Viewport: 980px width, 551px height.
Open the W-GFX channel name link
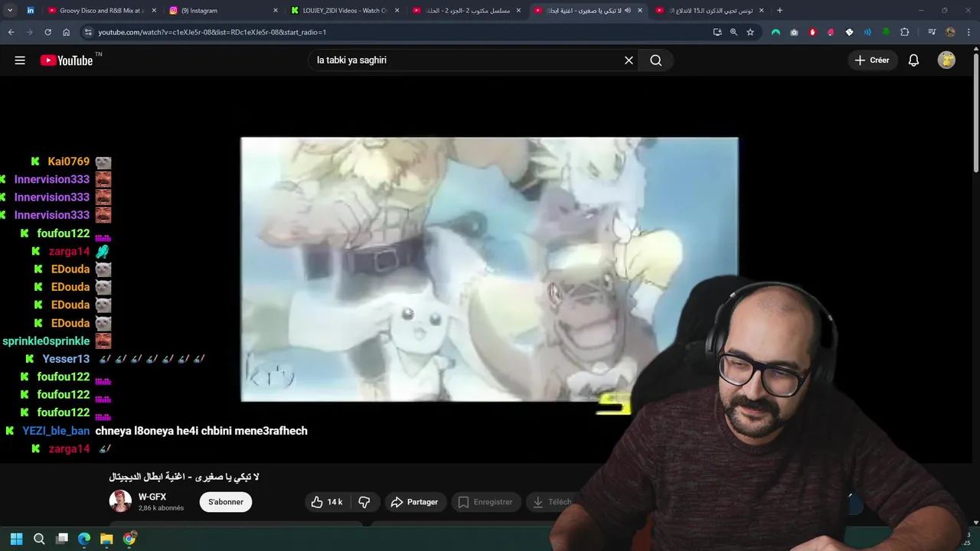(x=152, y=497)
